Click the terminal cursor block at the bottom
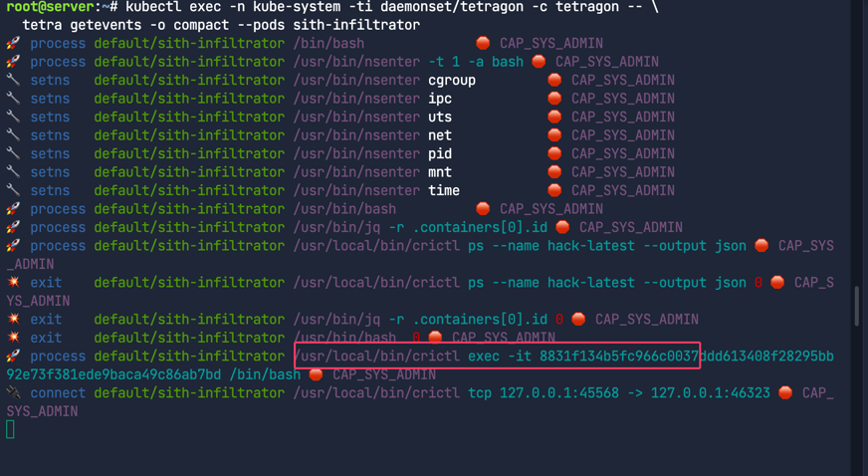The width and height of the screenshot is (868, 476). (x=10, y=429)
